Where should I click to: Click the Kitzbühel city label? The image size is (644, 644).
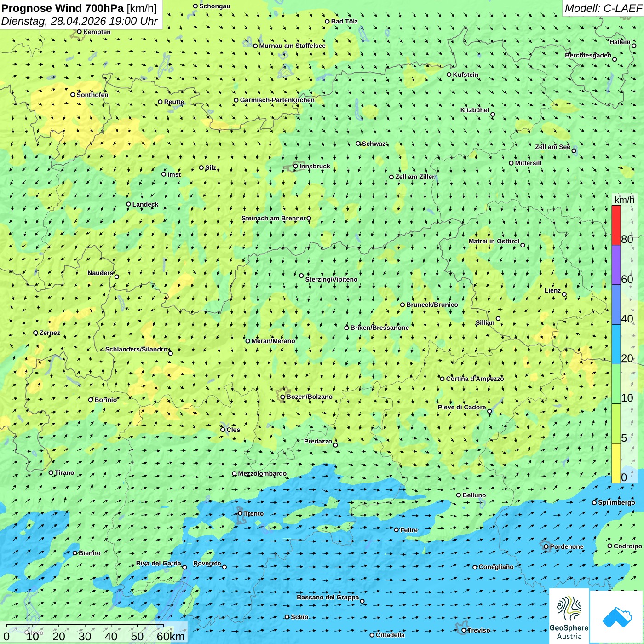tap(475, 110)
